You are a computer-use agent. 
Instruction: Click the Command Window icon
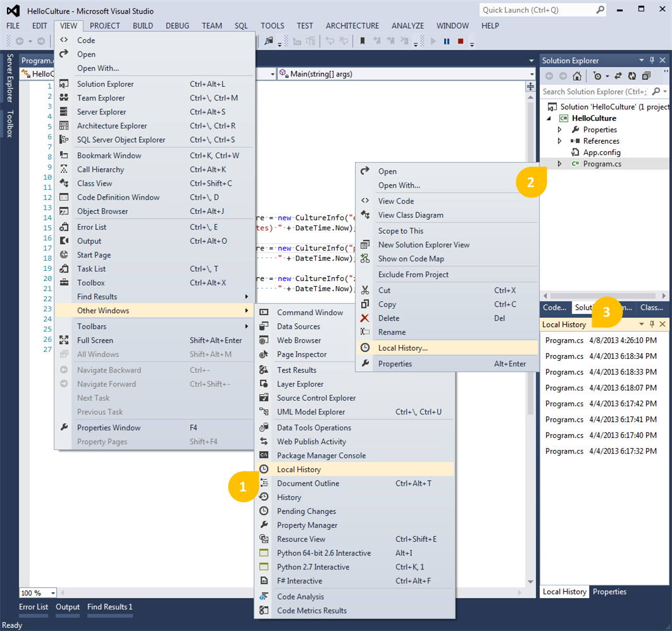(264, 312)
